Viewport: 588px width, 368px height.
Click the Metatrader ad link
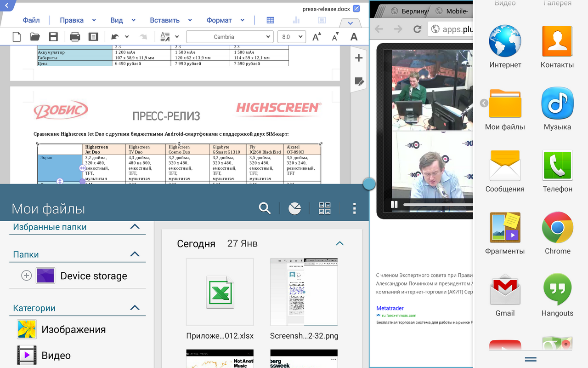pyautogui.click(x=390, y=308)
